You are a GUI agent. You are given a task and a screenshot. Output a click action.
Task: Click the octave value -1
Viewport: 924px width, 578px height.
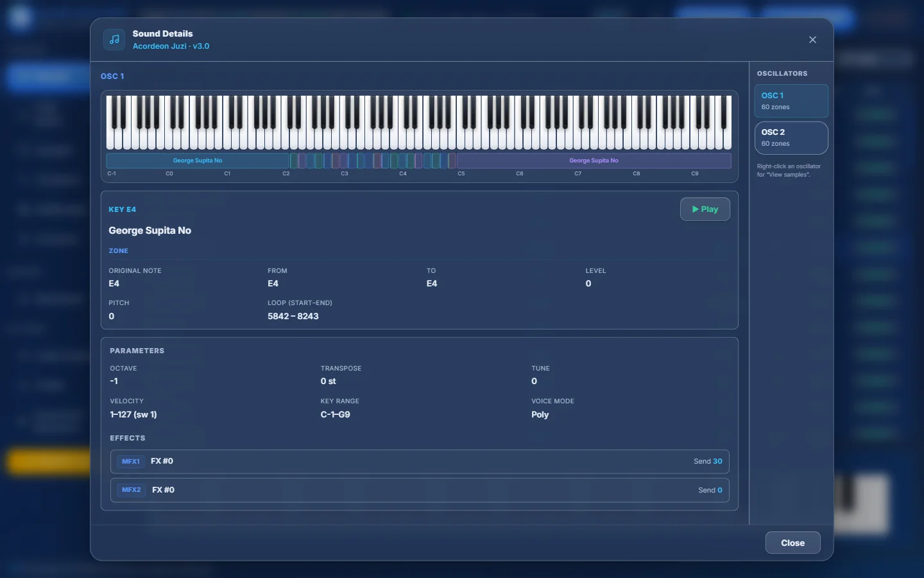click(114, 381)
